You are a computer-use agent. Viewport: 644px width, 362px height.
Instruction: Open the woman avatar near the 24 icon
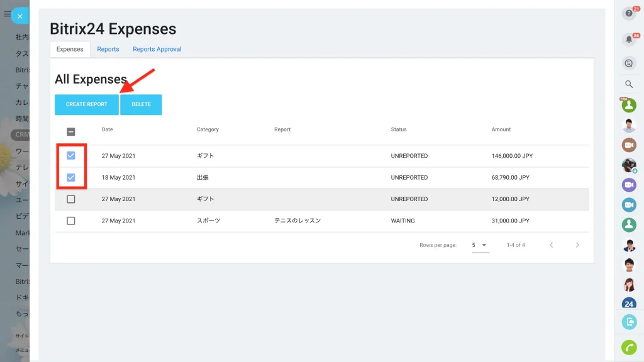[x=629, y=284]
